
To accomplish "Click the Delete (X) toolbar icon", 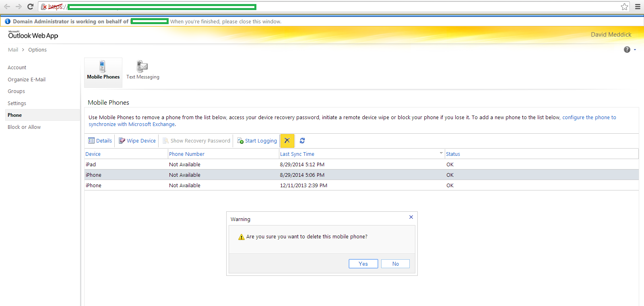I will click(x=287, y=141).
